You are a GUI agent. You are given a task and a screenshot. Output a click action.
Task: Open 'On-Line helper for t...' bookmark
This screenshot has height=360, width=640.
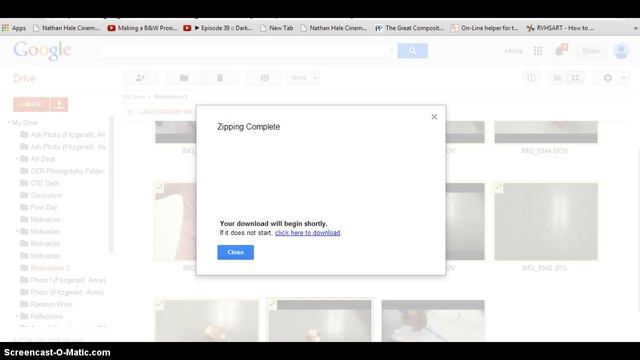484,28
